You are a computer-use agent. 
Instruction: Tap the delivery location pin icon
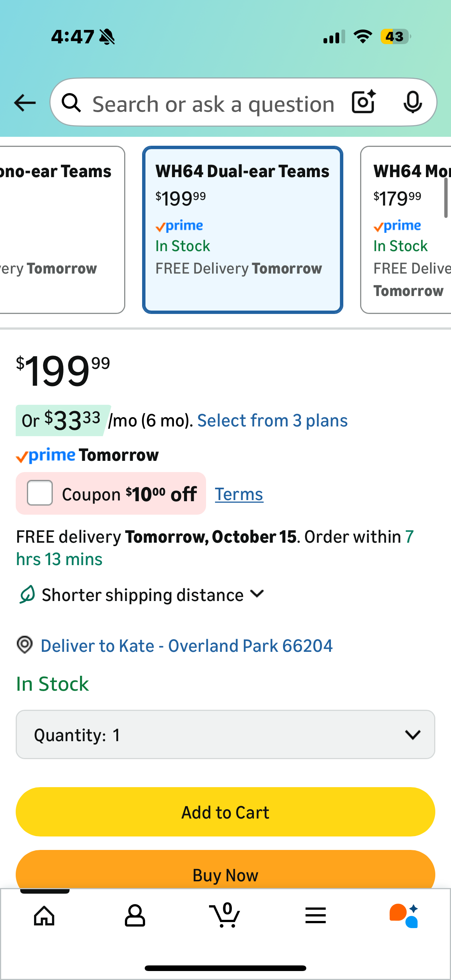pyautogui.click(x=25, y=645)
